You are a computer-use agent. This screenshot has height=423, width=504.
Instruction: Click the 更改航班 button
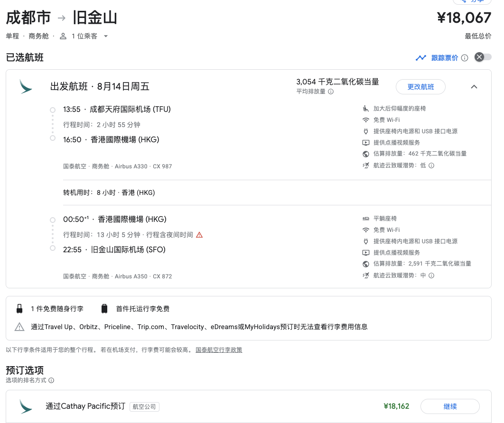[420, 87]
